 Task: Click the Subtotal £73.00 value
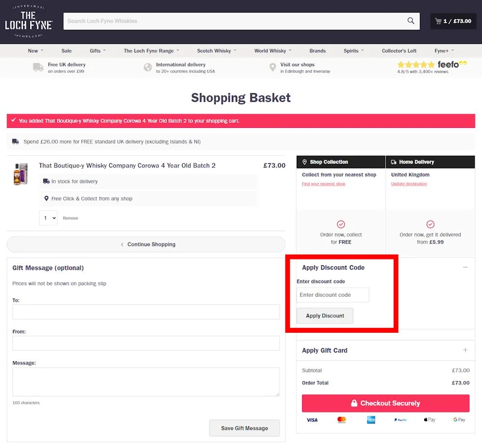click(460, 370)
